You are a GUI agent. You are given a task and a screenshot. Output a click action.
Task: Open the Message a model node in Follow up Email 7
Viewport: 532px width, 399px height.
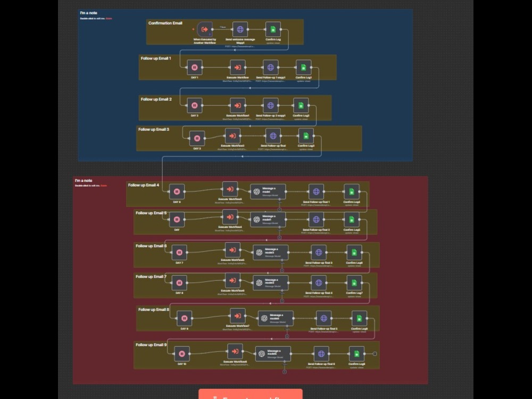coord(271,283)
